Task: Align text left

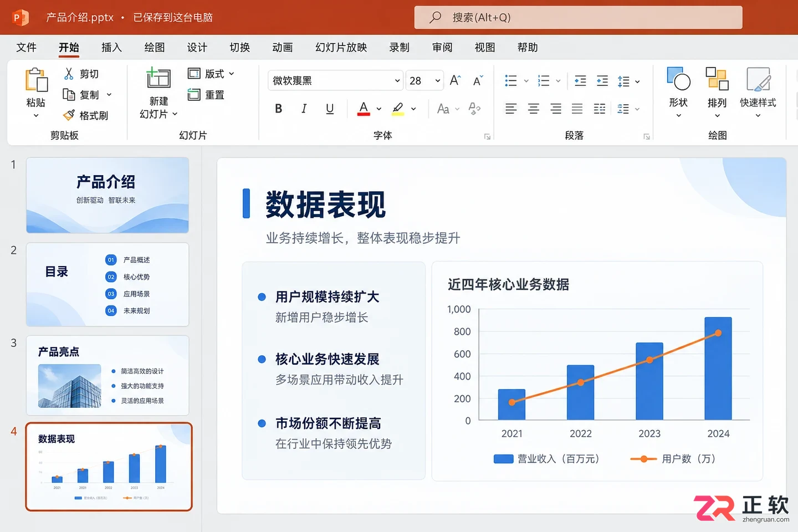Action: pos(511,109)
